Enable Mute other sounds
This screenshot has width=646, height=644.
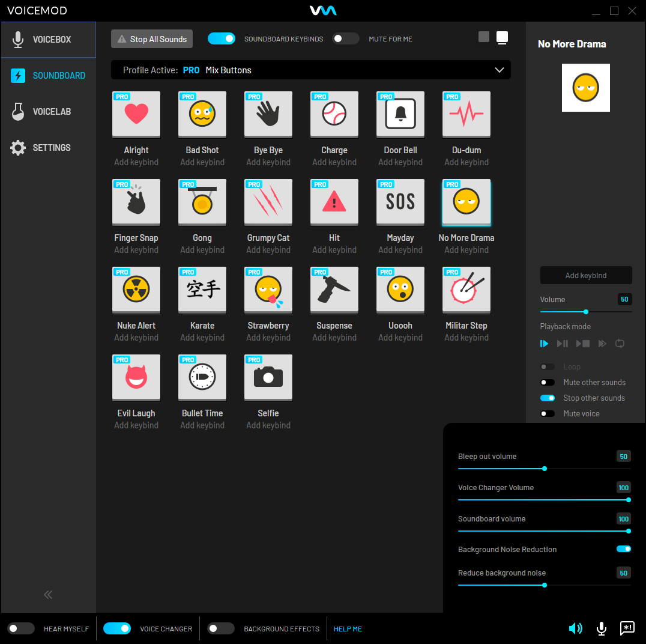click(x=547, y=382)
